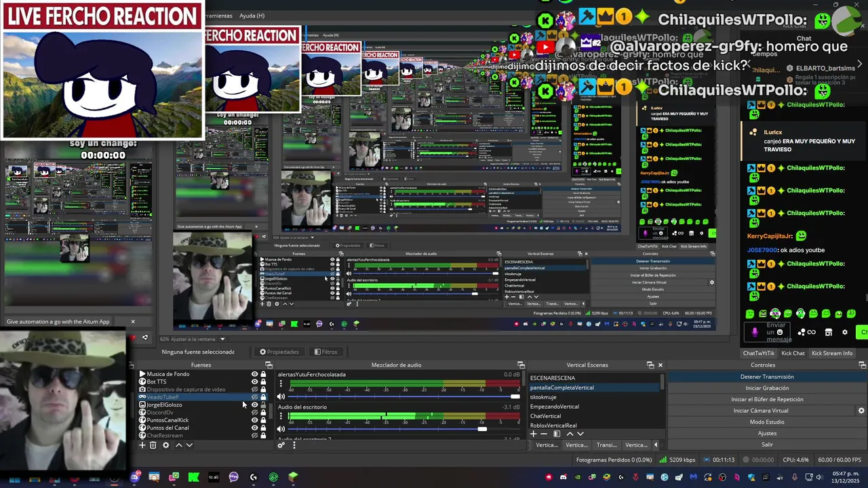Click Detener Transmisión button
The image size is (868, 488).
[x=767, y=377]
